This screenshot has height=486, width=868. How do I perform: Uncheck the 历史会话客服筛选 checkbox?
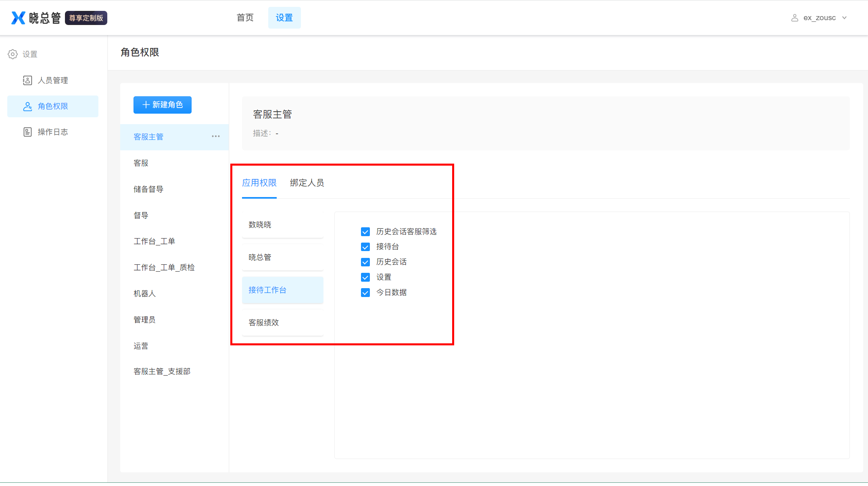tap(365, 232)
